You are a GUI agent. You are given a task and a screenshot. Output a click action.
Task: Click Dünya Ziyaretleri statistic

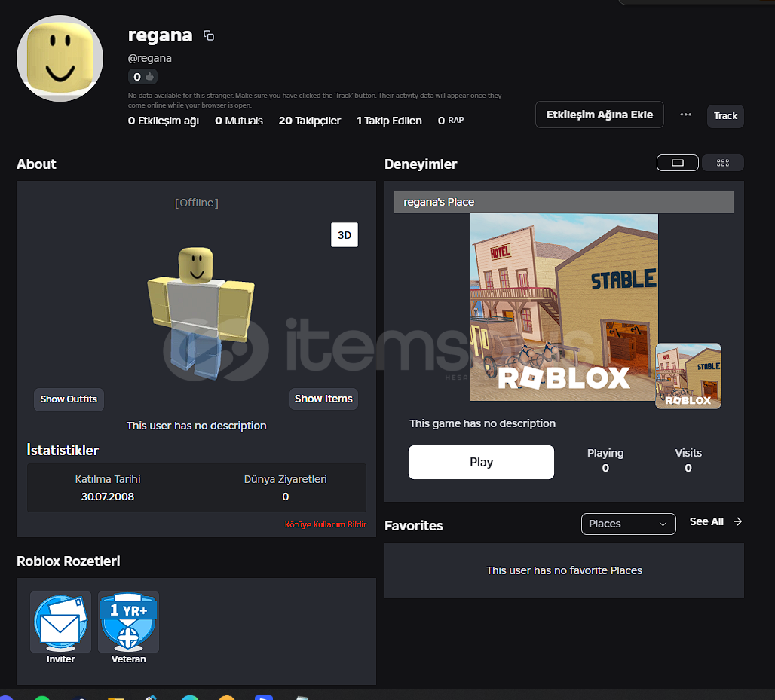tap(285, 480)
